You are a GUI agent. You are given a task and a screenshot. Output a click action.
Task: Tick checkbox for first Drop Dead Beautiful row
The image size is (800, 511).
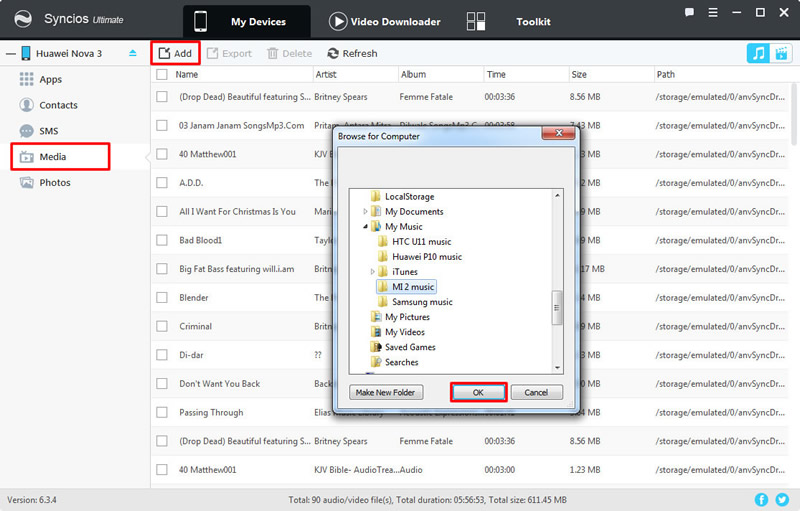162,96
